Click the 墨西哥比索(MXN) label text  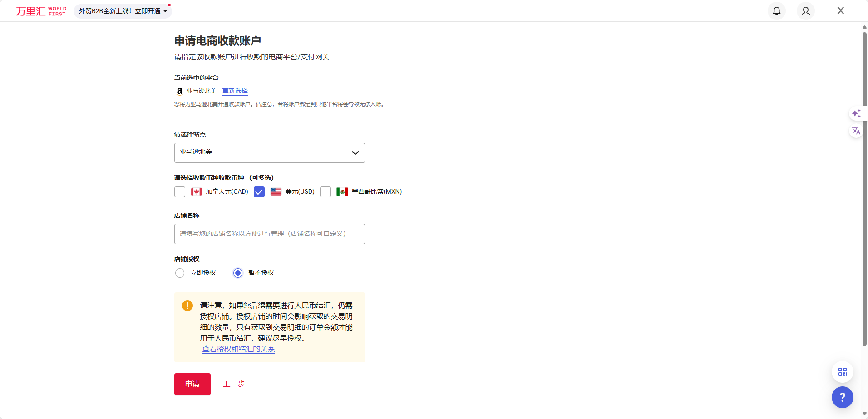[x=377, y=192]
